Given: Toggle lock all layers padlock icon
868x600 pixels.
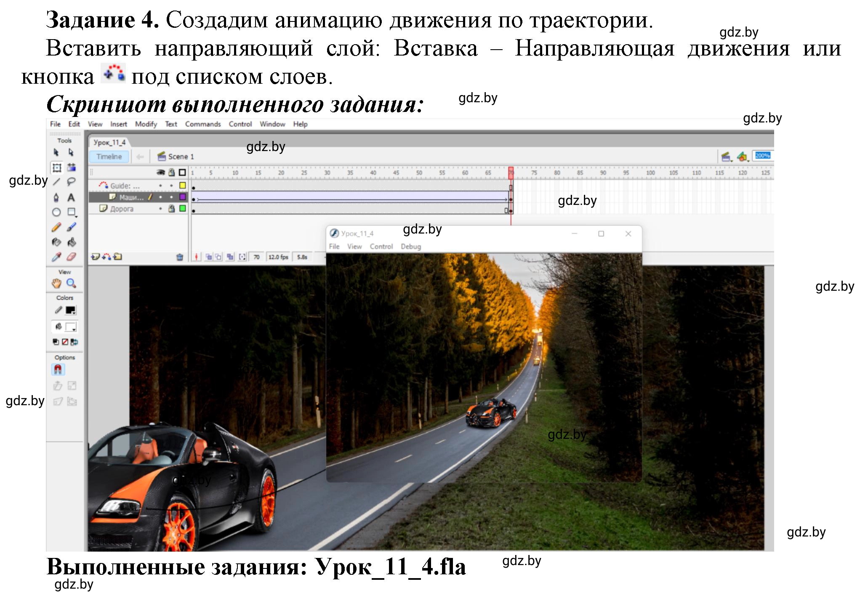Looking at the screenshot, I should point(171,172).
